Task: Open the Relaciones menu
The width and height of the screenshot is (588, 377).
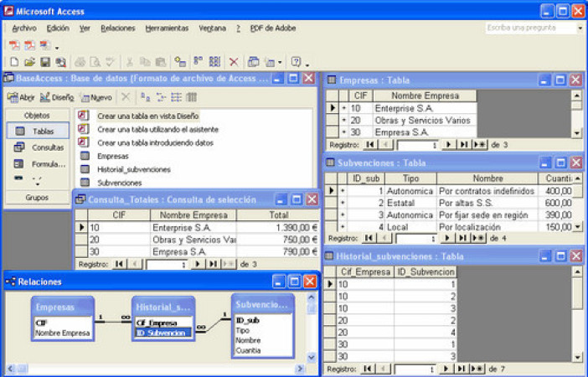Action: tap(118, 28)
